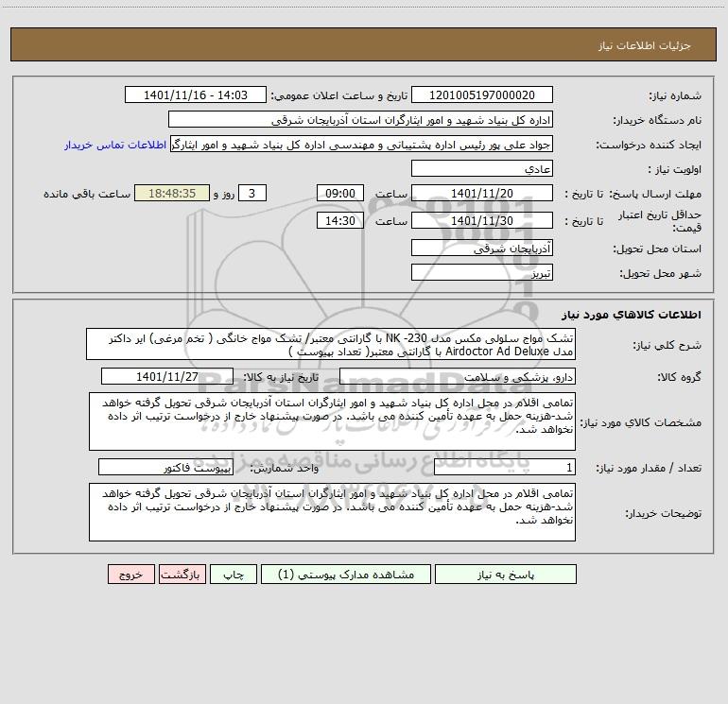Select the need number field 1201005197000020
The width and height of the screenshot is (728, 704).
coord(482,94)
